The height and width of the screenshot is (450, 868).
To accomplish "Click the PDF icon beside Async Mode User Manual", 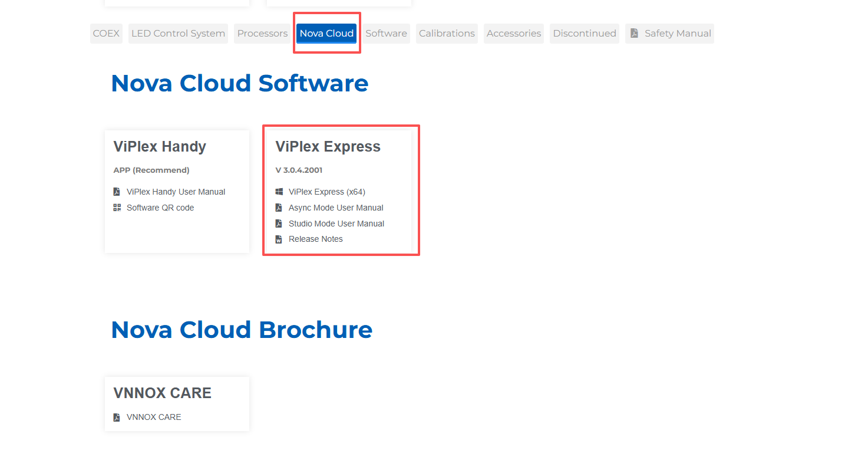I will click(x=279, y=208).
